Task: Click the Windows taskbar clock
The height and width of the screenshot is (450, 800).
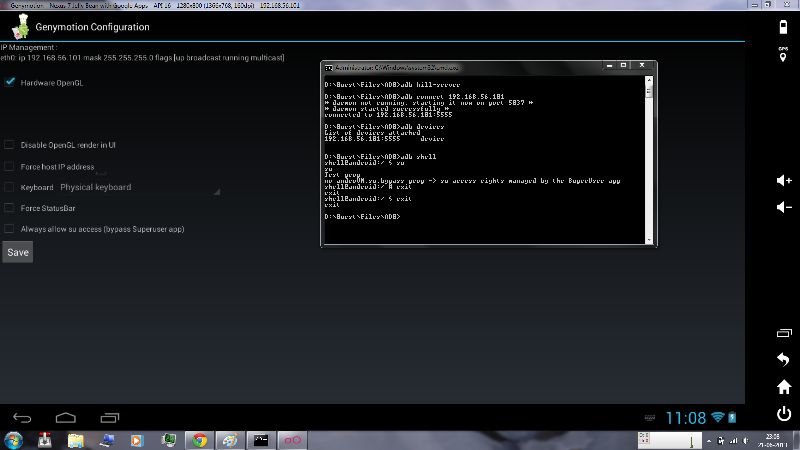Action: tap(772, 440)
